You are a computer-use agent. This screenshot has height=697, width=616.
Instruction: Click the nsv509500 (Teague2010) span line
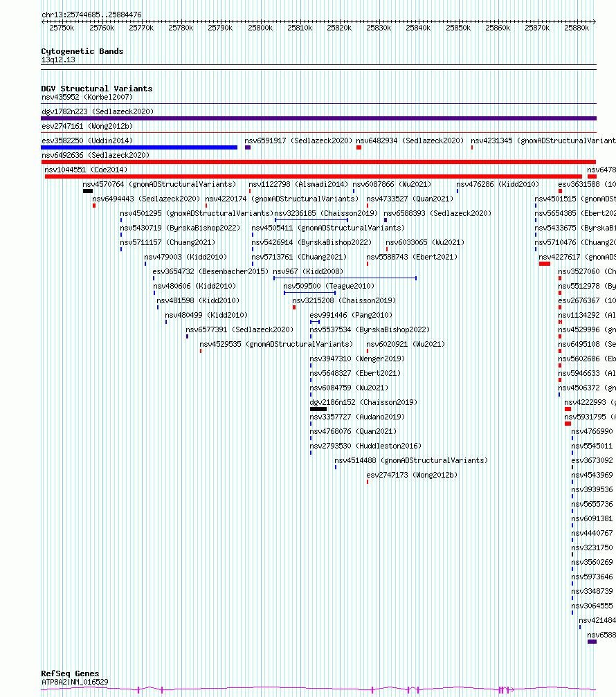(310, 293)
